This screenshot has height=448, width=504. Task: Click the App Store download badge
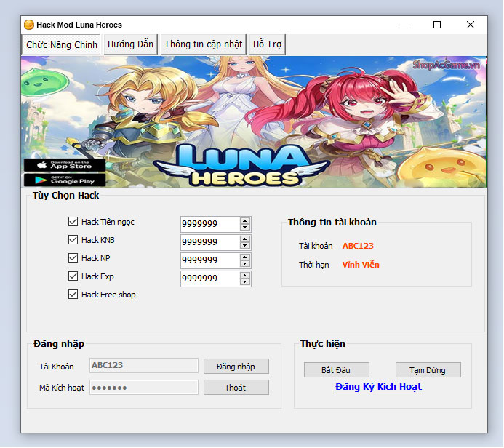point(65,165)
